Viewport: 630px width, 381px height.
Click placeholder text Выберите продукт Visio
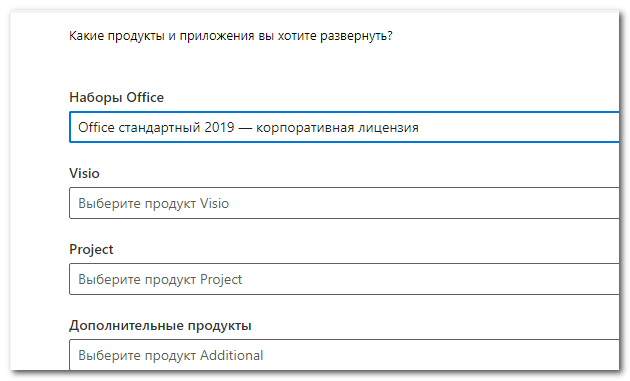(x=153, y=203)
